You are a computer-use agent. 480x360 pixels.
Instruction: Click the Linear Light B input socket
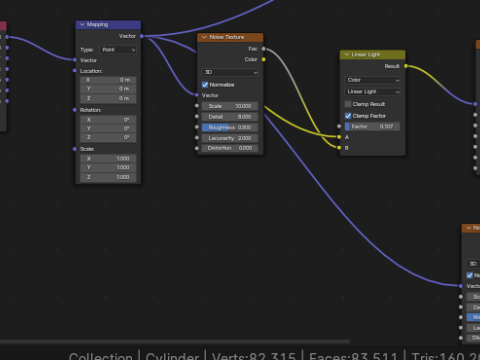coord(339,147)
